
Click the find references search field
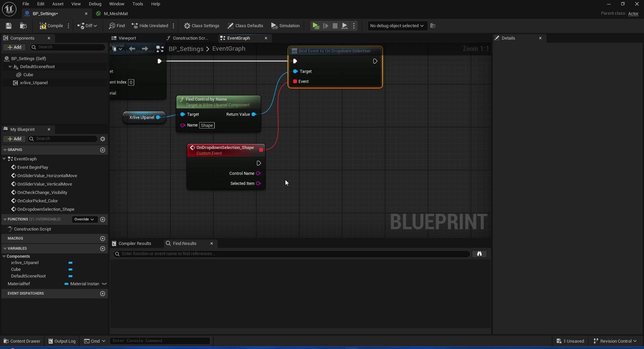pyautogui.click(x=292, y=254)
